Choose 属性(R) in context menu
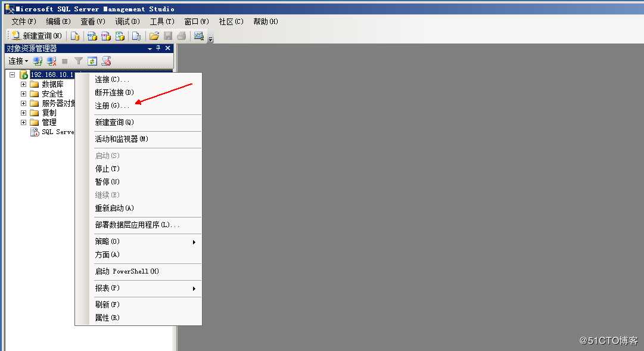Screen dimensions: 644x351 [138, 318]
